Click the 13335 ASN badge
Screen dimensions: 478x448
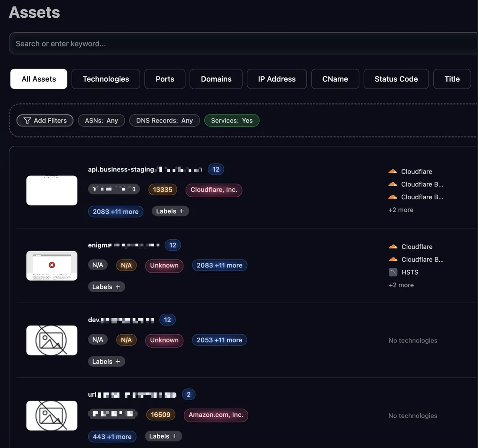[163, 190]
